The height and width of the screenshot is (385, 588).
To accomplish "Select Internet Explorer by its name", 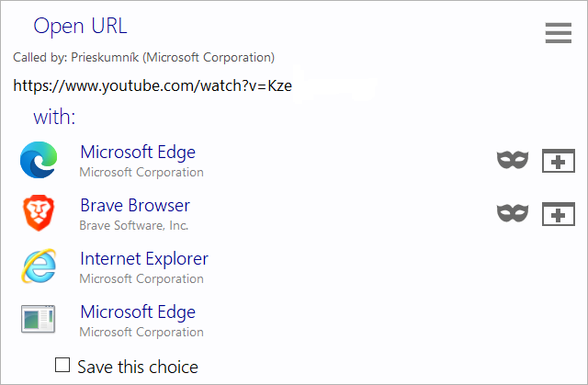I will pos(144,258).
